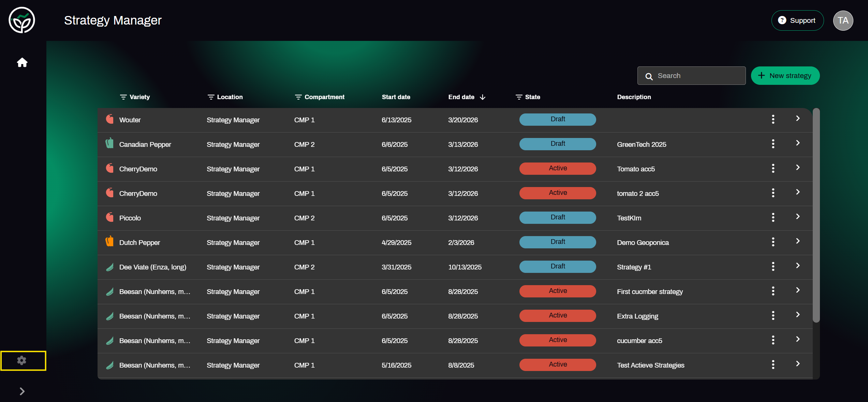Click the State filter icon
This screenshot has width=868, height=402.
519,97
